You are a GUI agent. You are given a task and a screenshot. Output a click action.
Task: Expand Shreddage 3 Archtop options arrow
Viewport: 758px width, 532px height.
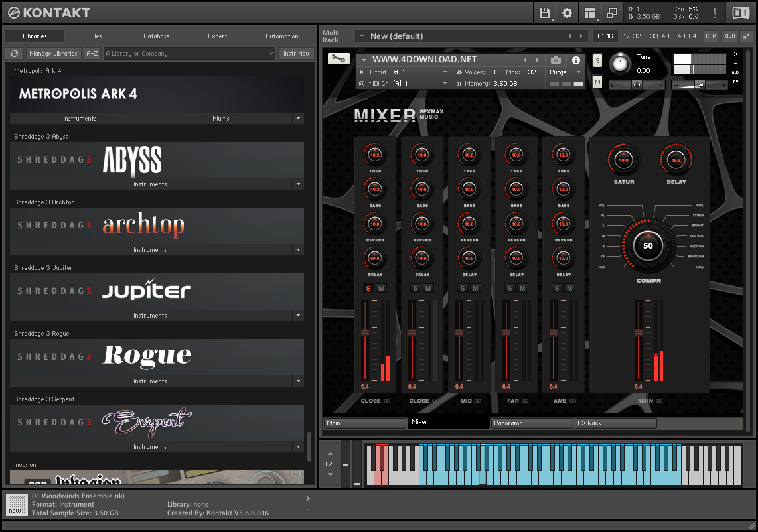point(298,250)
